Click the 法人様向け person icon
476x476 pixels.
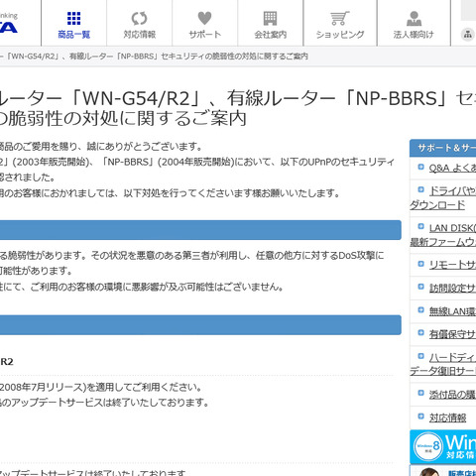[414, 18]
